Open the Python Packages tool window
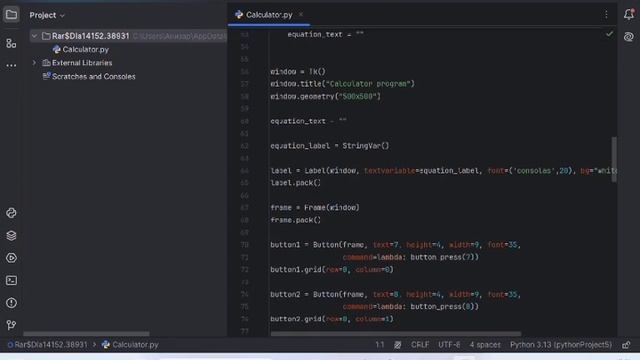This screenshot has width=640, height=360. (11, 213)
